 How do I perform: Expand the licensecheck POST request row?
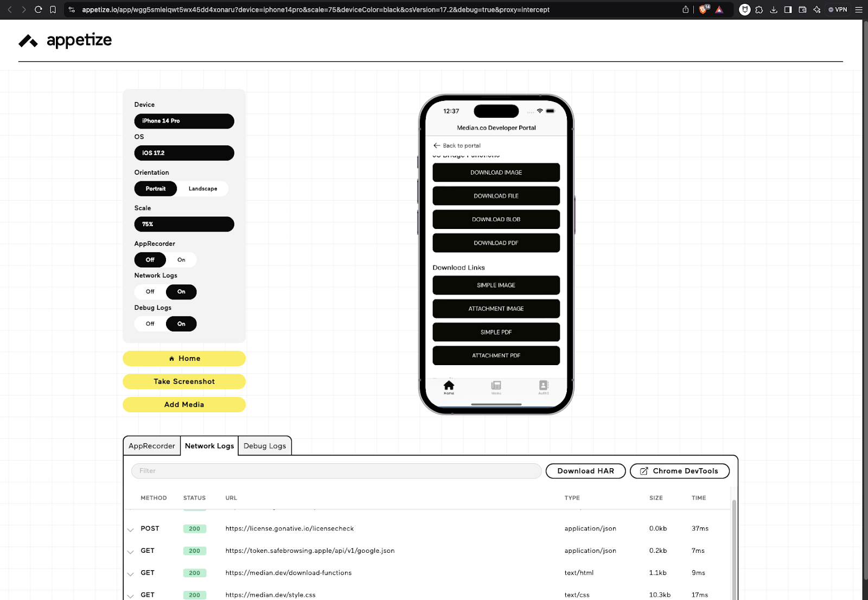click(x=130, y=529)
